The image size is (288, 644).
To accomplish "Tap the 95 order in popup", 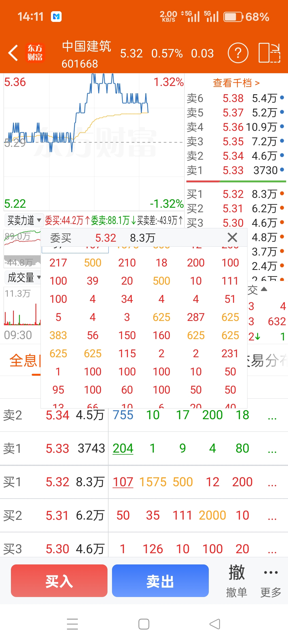I will pyautogui.click(x=58, y=390).
